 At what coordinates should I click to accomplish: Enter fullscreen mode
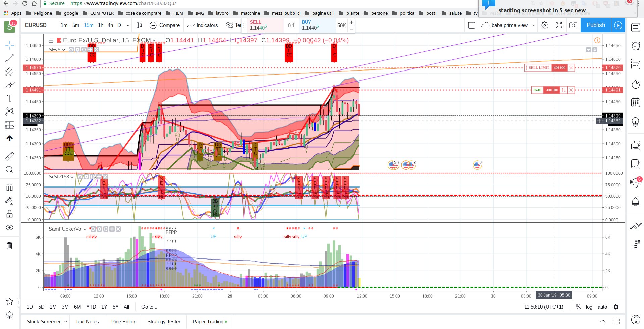pos(559,25)
